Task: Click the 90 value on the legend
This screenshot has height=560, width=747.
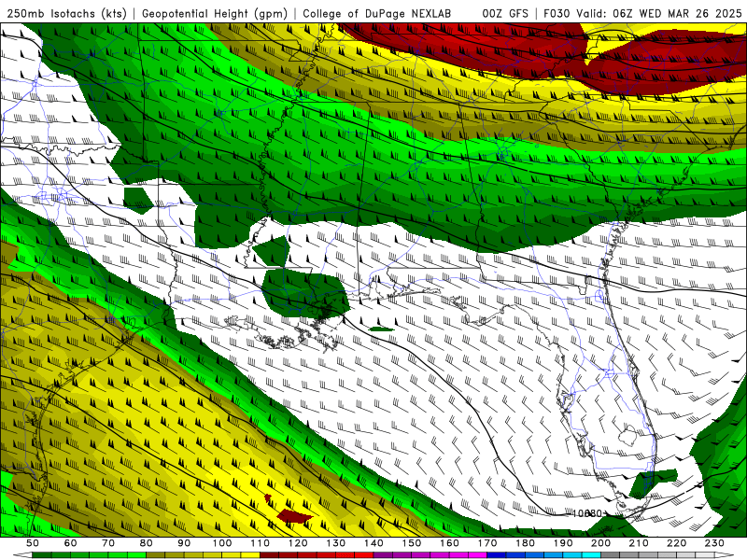Action: pyautogui.click(x=184, y=543)
